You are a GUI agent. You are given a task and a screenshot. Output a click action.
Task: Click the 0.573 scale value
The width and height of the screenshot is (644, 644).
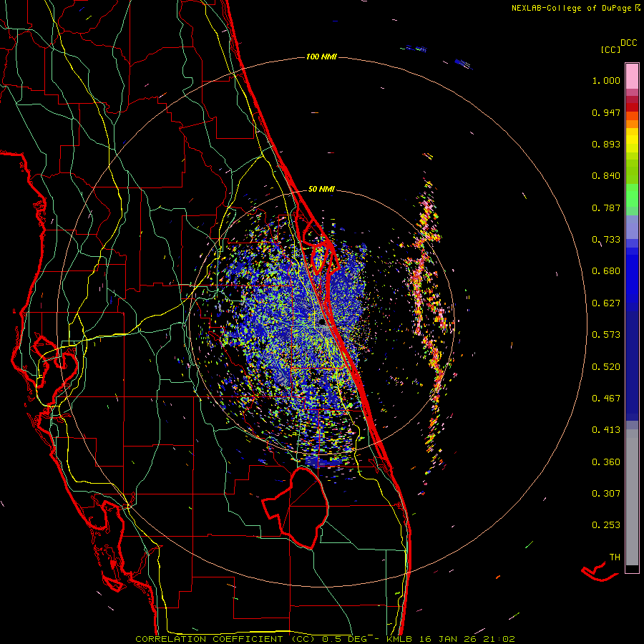point(606,335)
